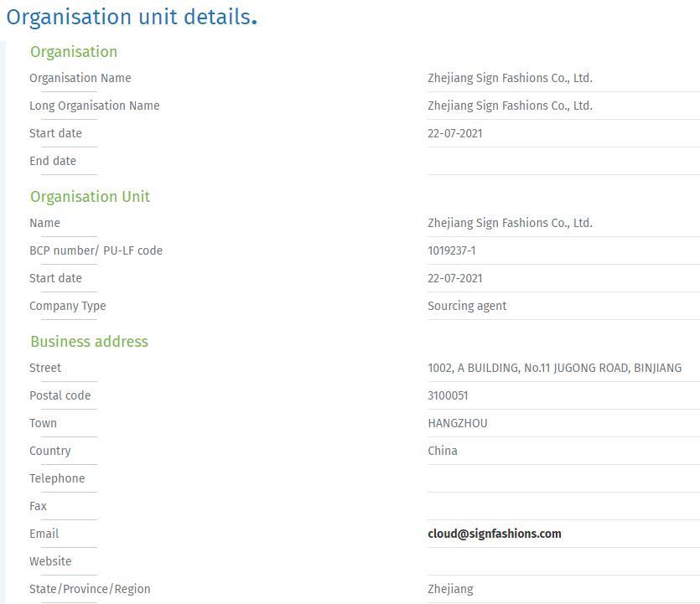Click the empty Telephone value field
Screen dimensions: 700x604
(x=562, y=478)
